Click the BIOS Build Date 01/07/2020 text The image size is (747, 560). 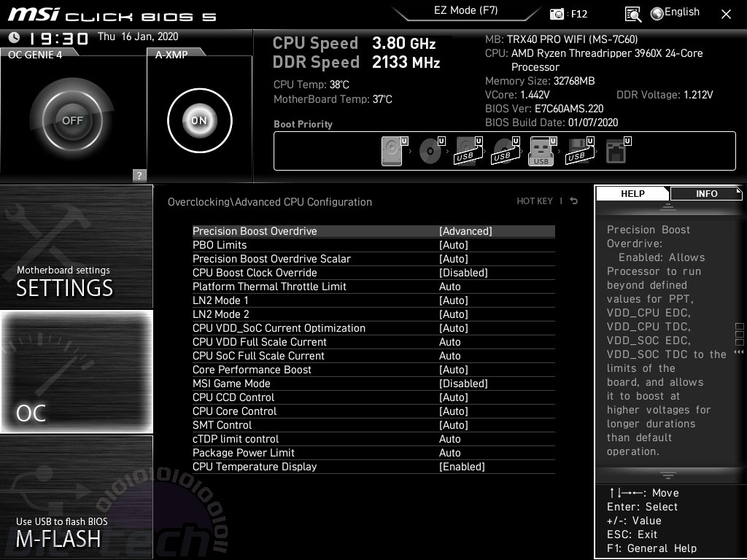click(x=551, y=122)
